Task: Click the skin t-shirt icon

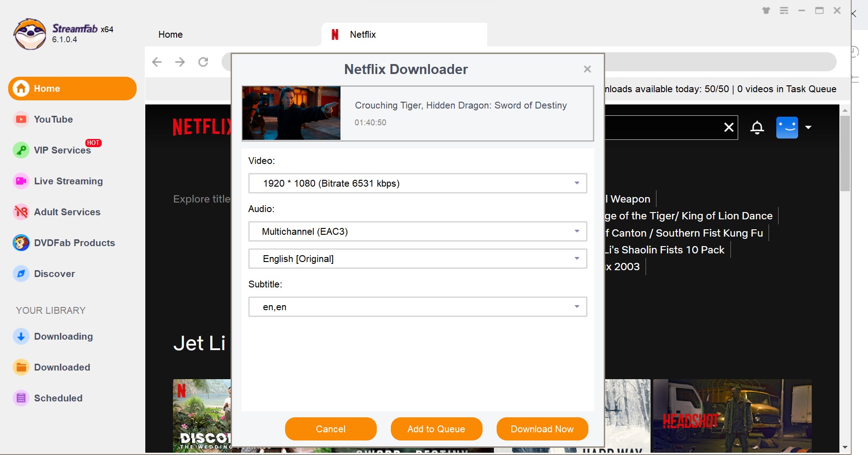Action: 766,10
